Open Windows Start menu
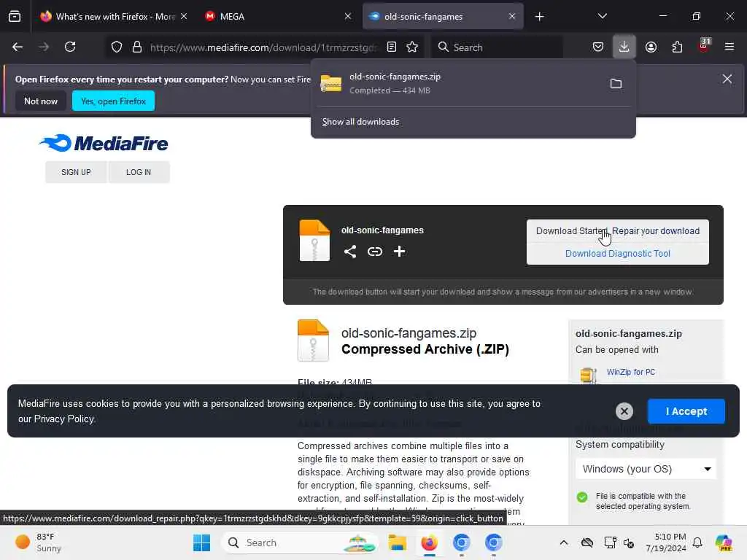747x560 pixels. point(201,542)
